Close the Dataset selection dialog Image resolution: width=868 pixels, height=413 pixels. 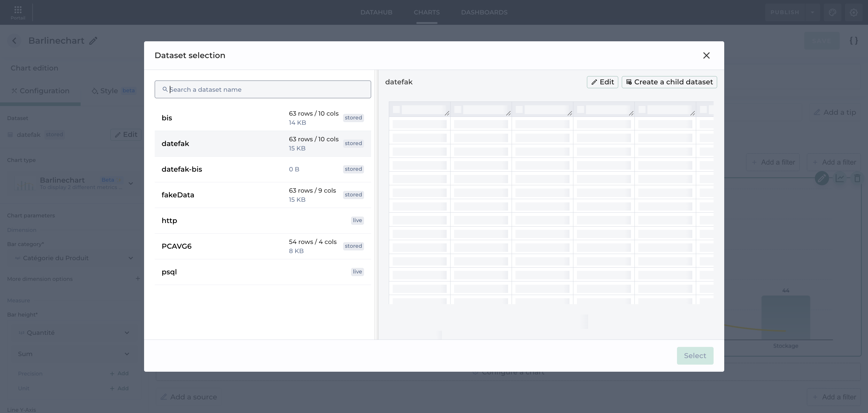point(706,55)
